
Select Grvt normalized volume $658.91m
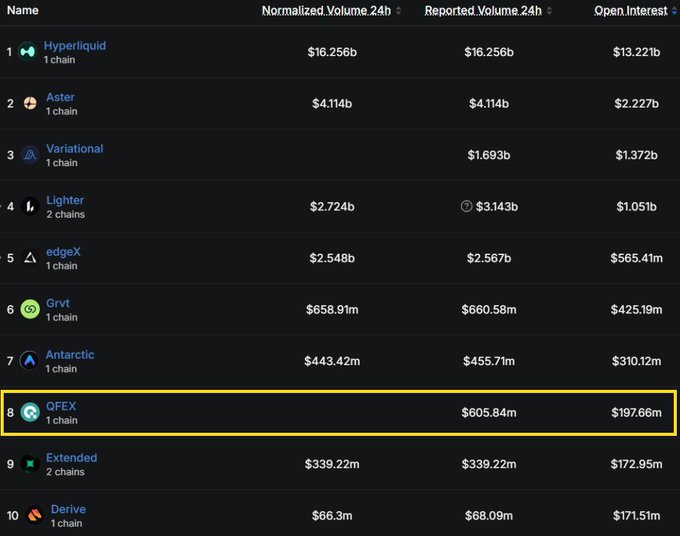(x=332, y=310)
